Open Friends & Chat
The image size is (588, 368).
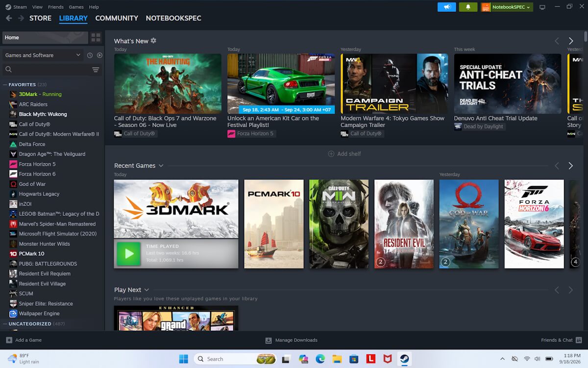click(x=561, y=340)
